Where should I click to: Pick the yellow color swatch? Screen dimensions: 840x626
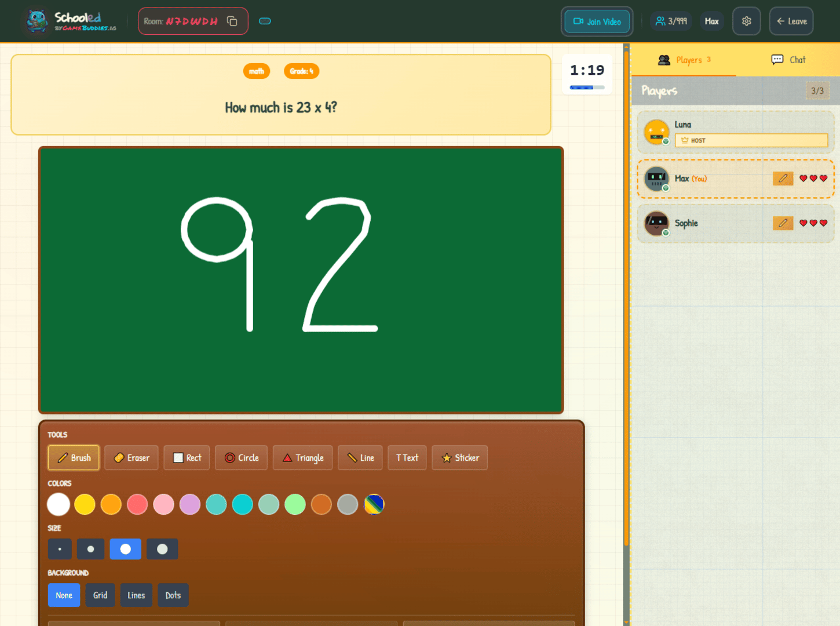85,504
